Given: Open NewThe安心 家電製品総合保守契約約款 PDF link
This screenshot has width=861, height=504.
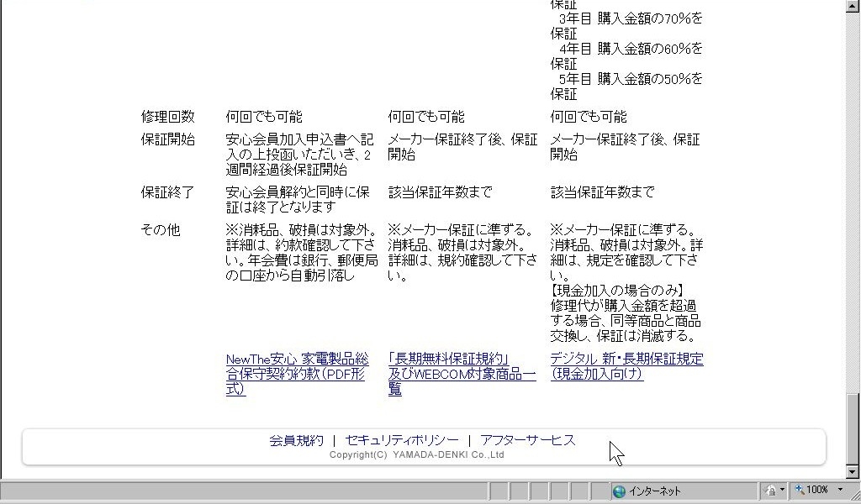Looking at the screenshot, I should pyautogui.click(x=297, y=374).
